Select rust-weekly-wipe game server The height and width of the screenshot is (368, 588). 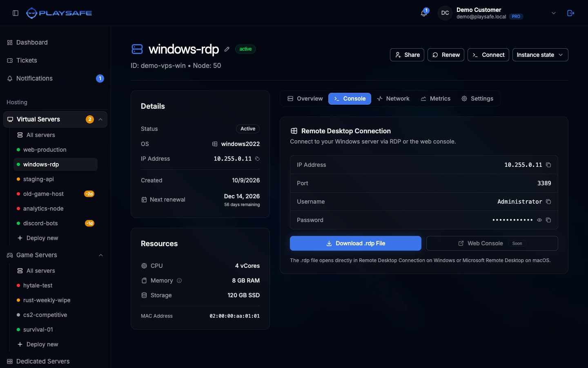(56, 300)
